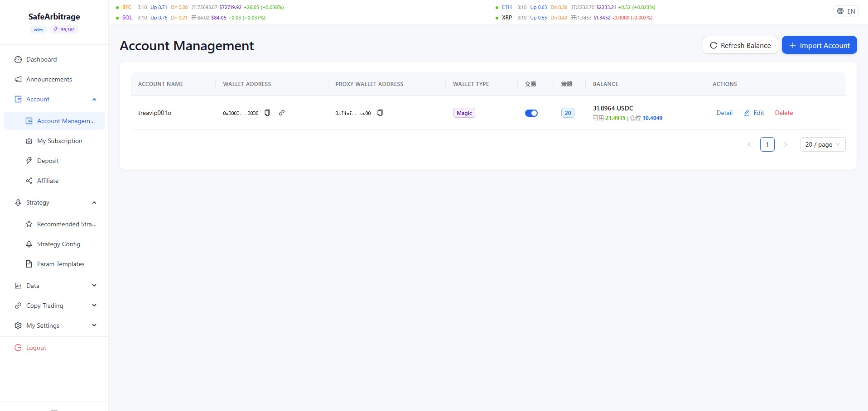Go to Deposit in the sidebar
The width and height of the screenshot is (868, 411).
pos(48,161)
